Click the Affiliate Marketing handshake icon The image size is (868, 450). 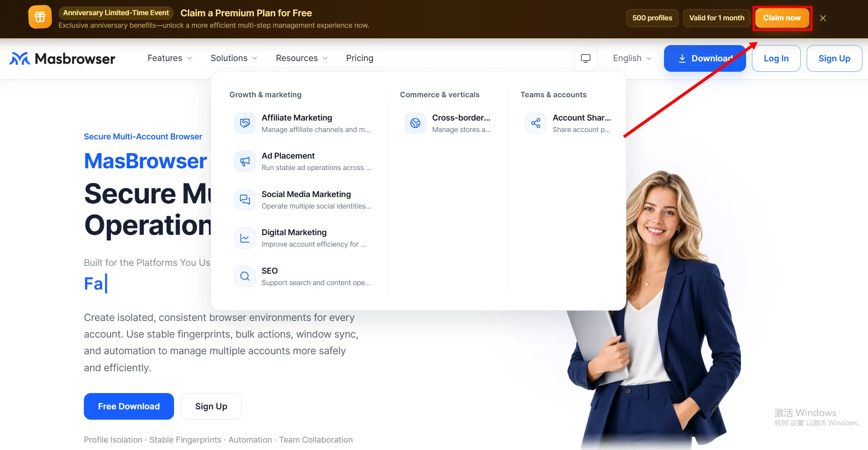245,123
